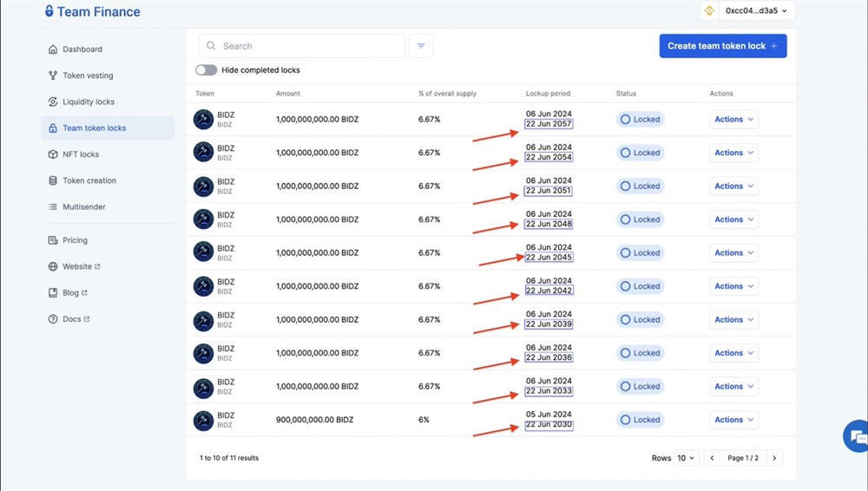The width and height of the screenshot is (868, 491).
Task: Click Create team token lock button
Action: coord(722,46)
